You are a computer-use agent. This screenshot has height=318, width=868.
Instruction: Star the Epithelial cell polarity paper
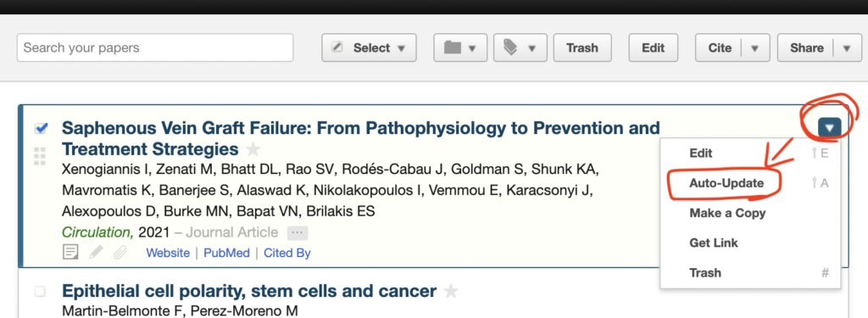(451, 291)
